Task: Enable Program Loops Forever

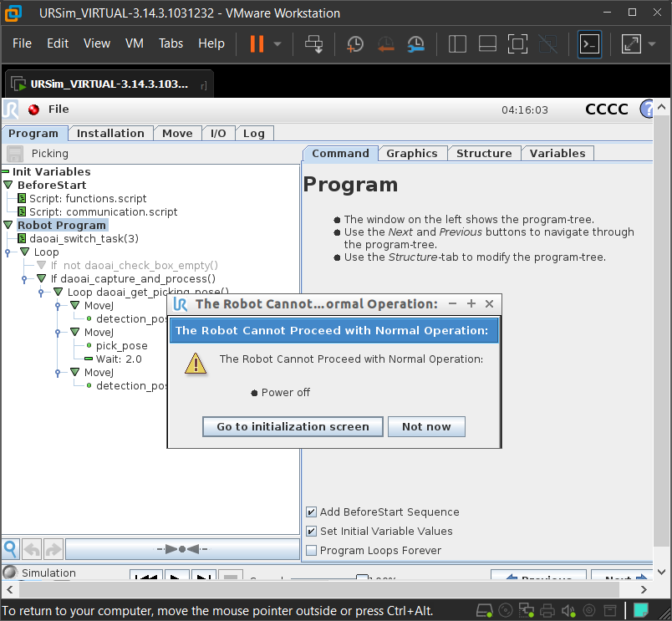Action: [x=312, y=550]
